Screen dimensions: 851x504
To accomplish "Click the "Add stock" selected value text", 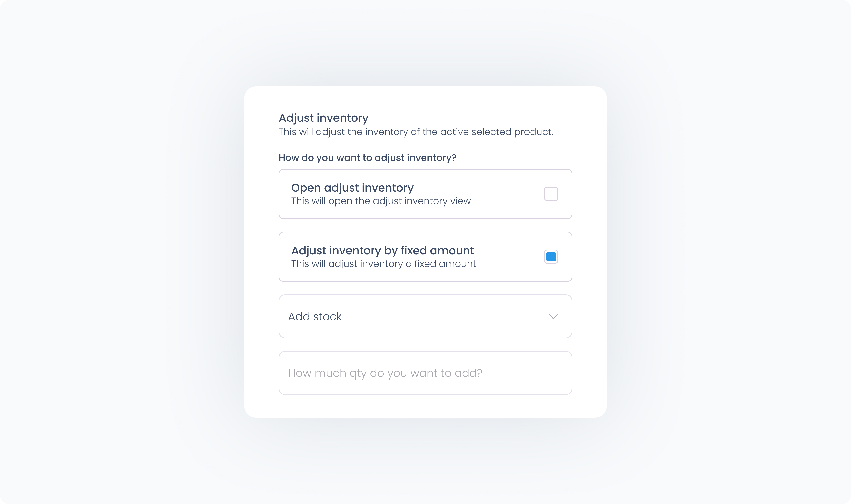I will point(315,317).
